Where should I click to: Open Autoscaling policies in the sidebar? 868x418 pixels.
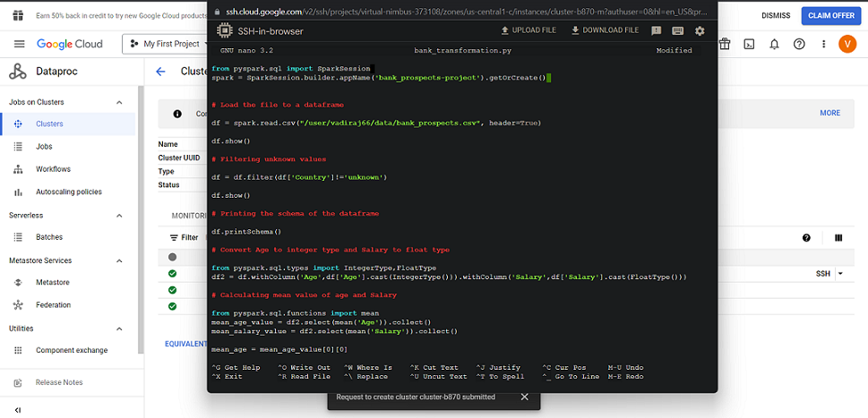click(x=67, y=192)
